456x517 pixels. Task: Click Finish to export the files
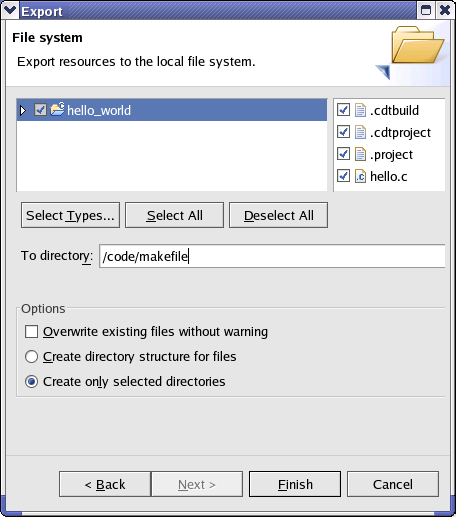295,484
